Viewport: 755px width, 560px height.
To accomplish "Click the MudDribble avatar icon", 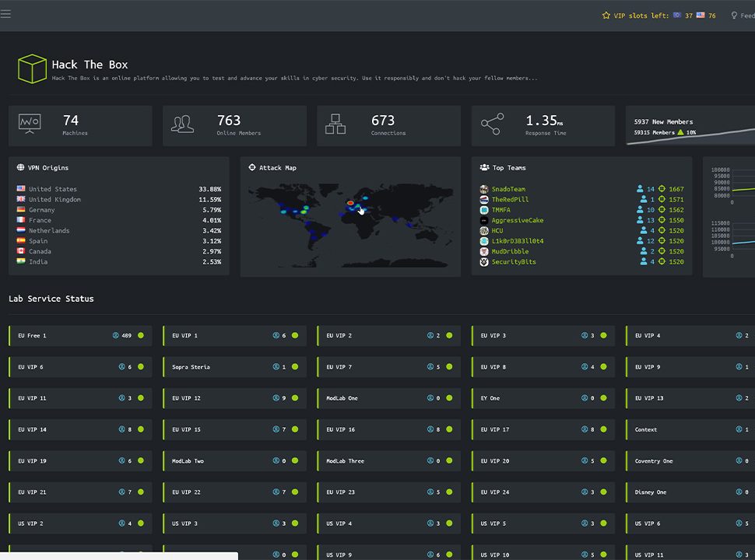I will 484,252.
